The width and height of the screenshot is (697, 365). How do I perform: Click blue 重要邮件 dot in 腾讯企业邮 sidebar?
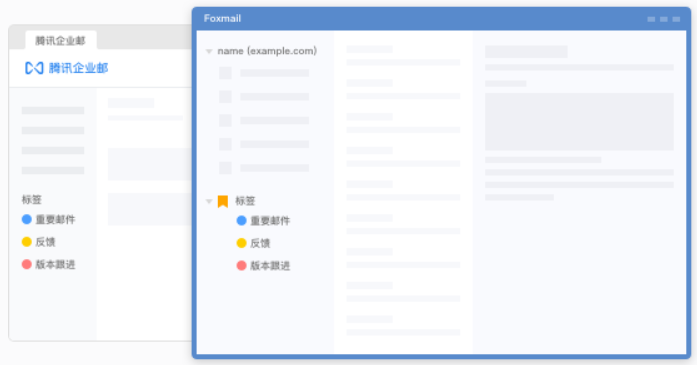pos(27,219)
